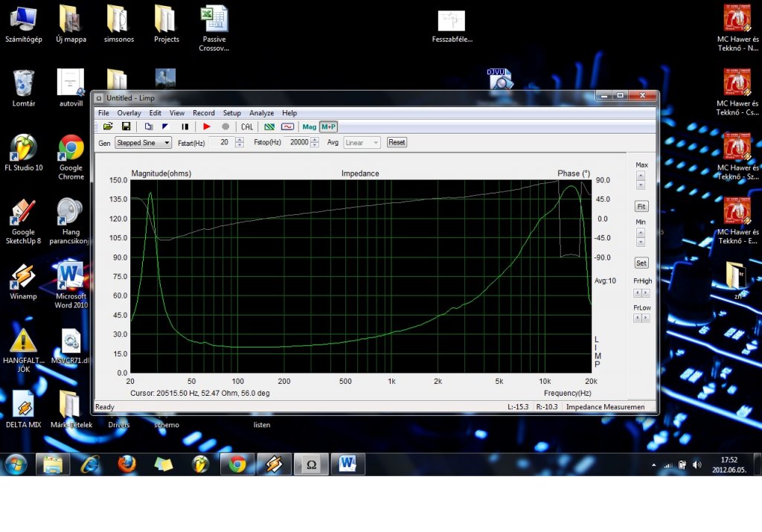Lower graph Min with down arrow
This screenshot has width=762, height=532.
641,242
